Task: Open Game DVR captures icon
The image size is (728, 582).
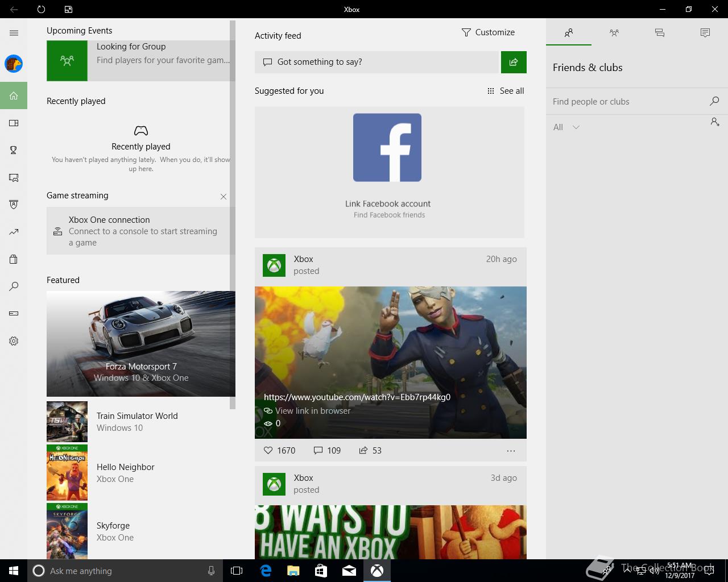Action: coord(14,177)
